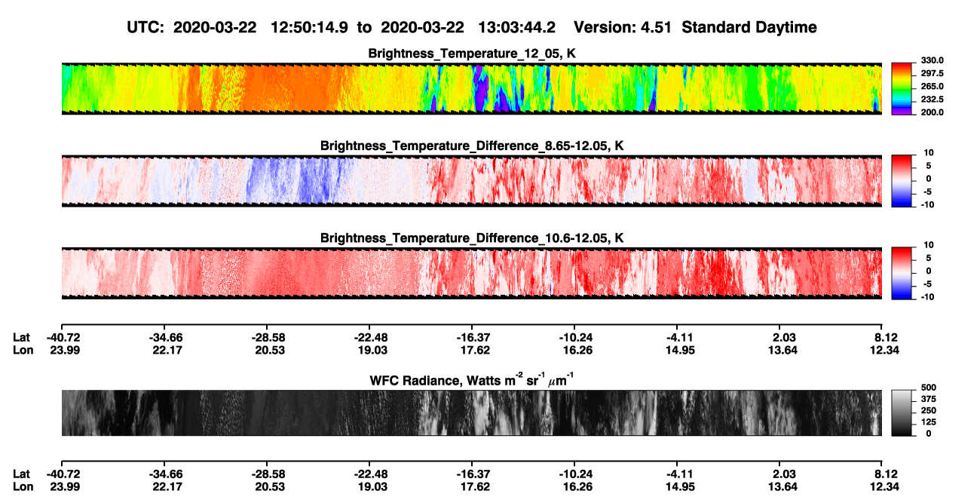Select the 8.65-12.05 temperature difference image strip
The height and width of the screenshot is (503, 980).
click(471, 181)
